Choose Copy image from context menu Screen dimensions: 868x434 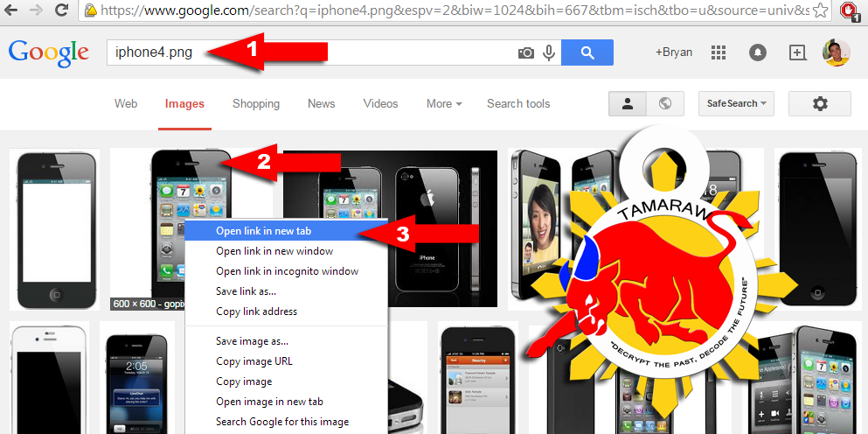click(286, 381)
